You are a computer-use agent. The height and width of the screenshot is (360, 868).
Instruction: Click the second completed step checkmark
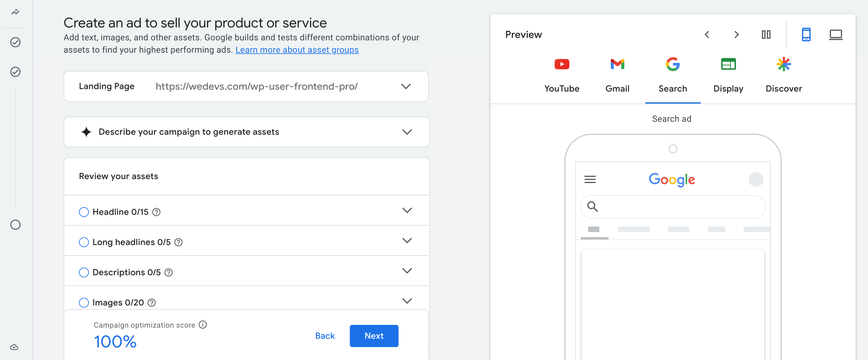pos(15,72)
